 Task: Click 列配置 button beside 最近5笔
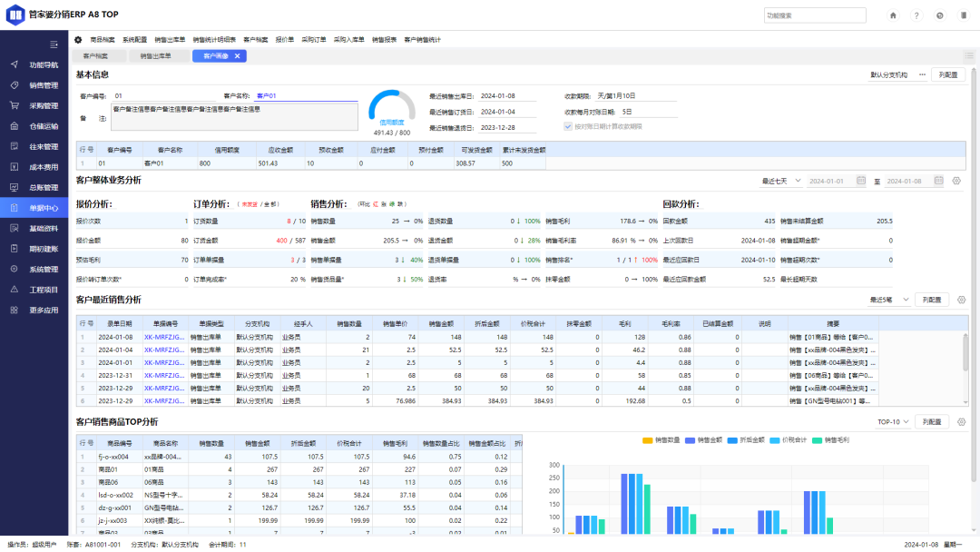coord(932,301)
